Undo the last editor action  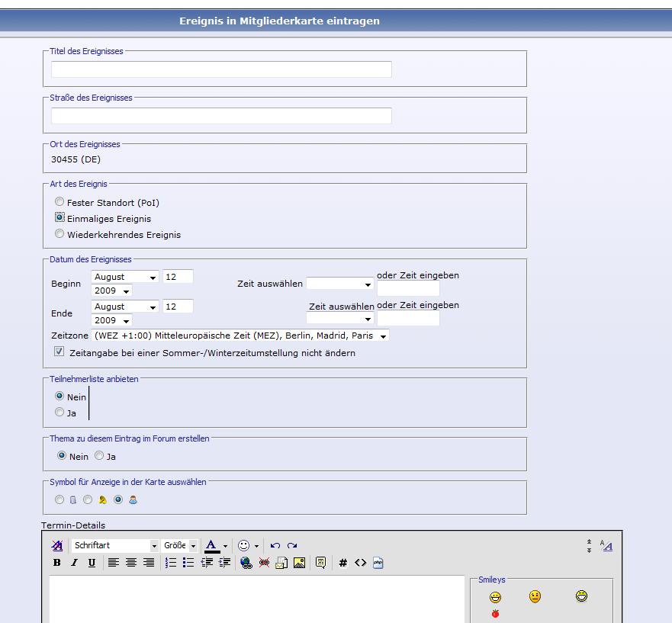(x=275, y=546)
